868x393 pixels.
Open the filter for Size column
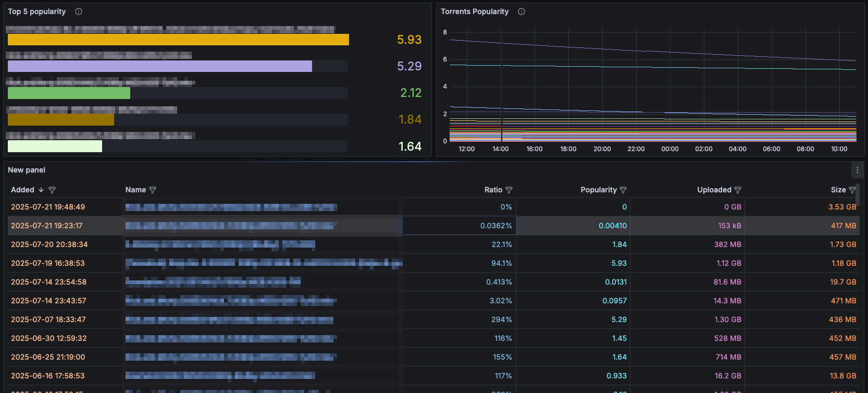pyautogui.click(x=852, y=190)
